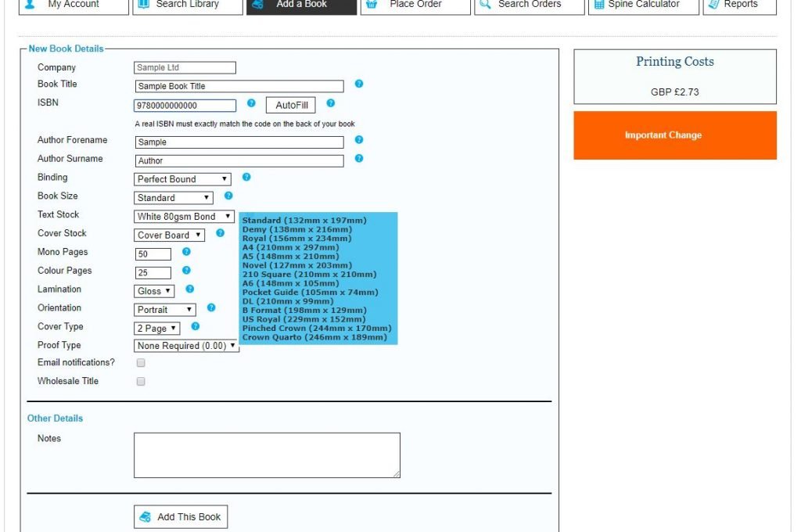801x532 pixels.
Task: Click the help icon beside ISBN
Action: 252,102
